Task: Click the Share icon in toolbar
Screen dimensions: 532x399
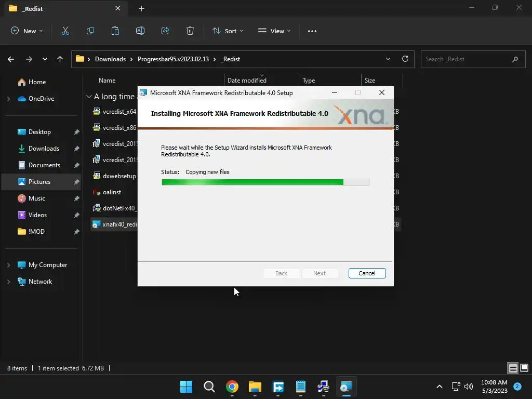Action: 165,31
